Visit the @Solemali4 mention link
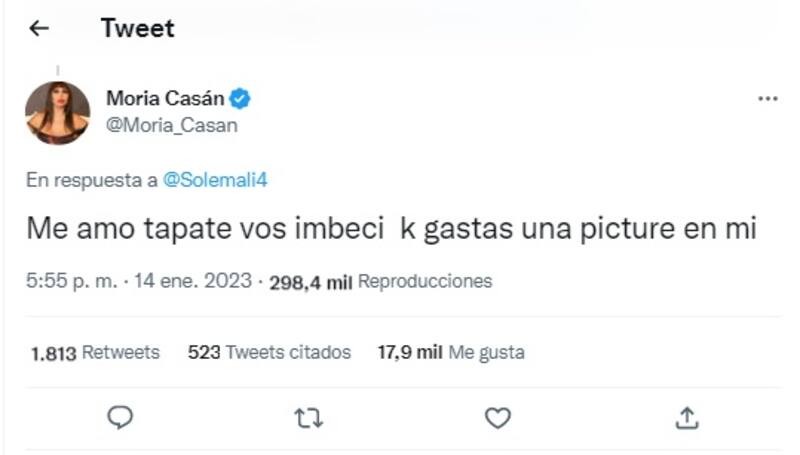 pos(214,180)
